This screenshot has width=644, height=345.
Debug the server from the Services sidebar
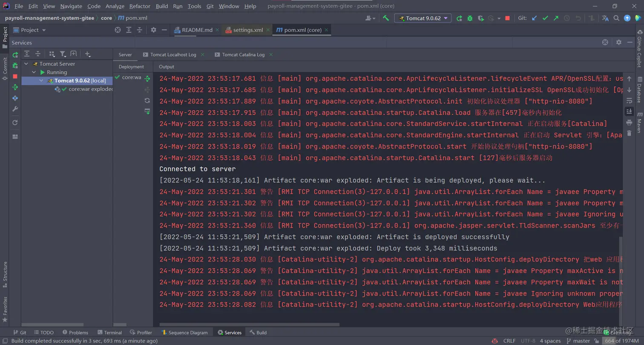15,66
